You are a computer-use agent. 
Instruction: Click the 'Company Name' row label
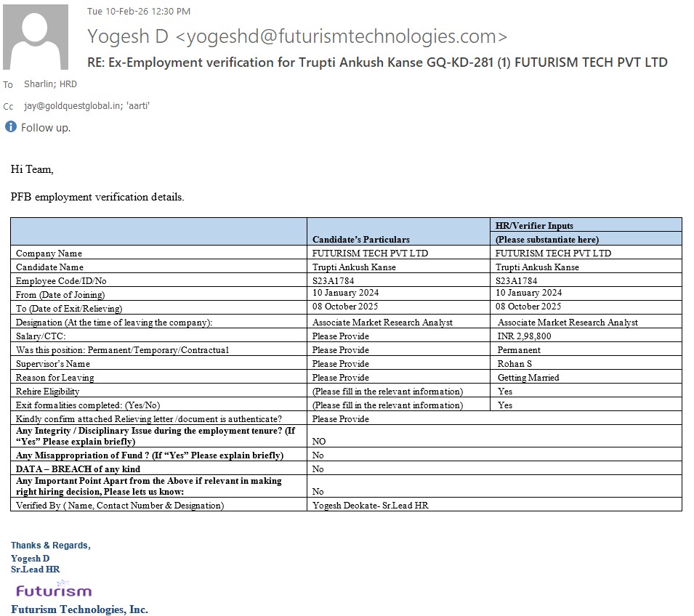click(x=49, y=253)
